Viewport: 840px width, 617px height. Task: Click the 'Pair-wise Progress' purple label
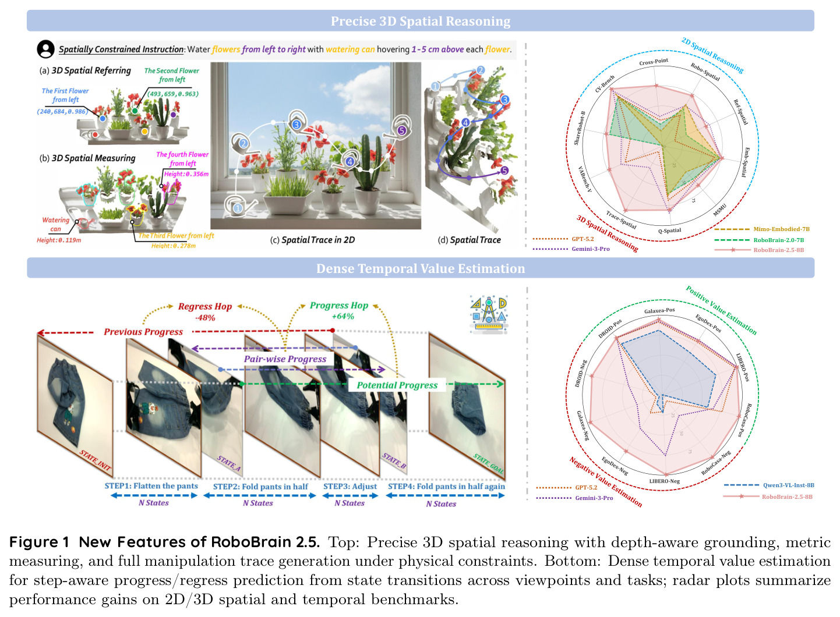(x=285, y=359)
